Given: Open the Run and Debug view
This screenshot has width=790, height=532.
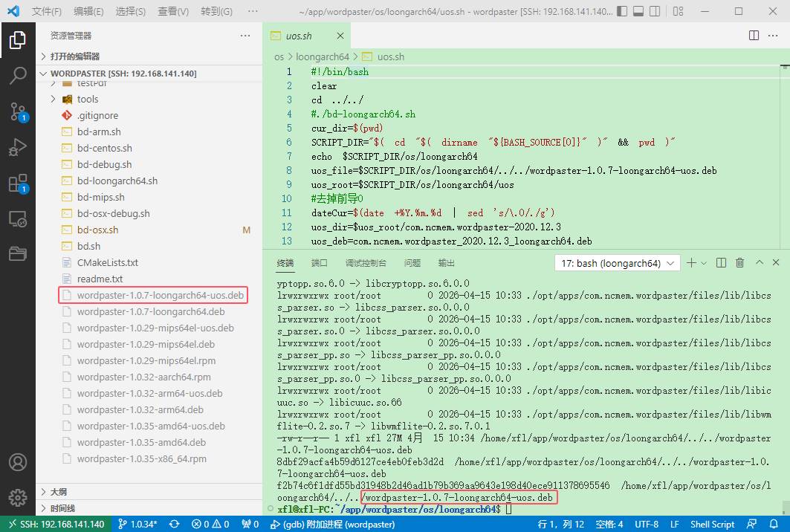Looking at the screenshot, I should [x=18, y=147].
